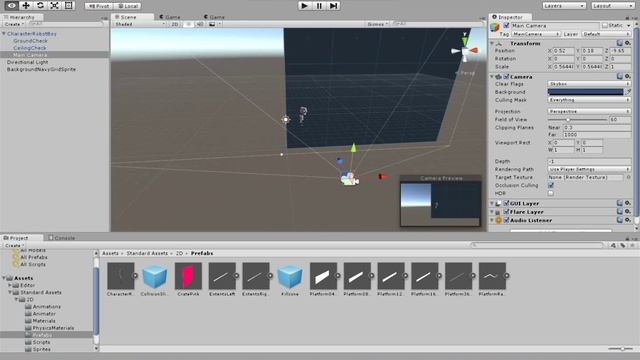This screenshot has height=360, width=640.
Task: Click the Near clipping plane field
Action: 596,128
